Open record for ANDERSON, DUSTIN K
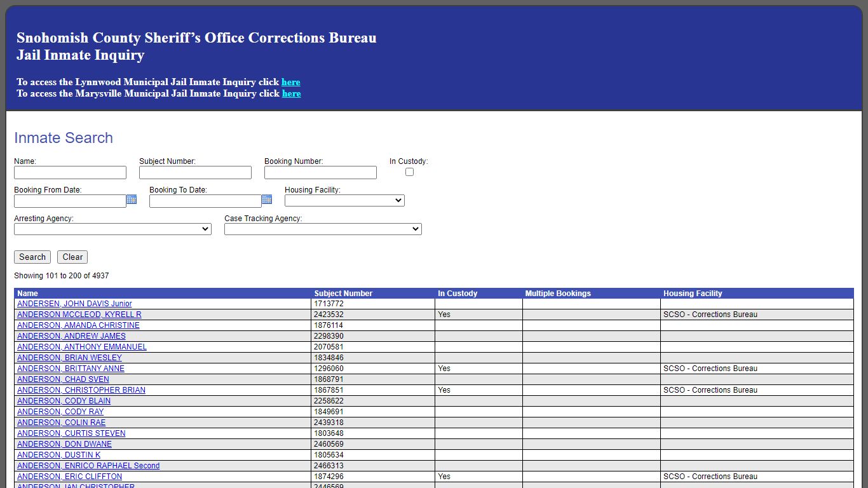Image resolution: width=868 pixels, height=488 pixels. (x=58, y=455)
